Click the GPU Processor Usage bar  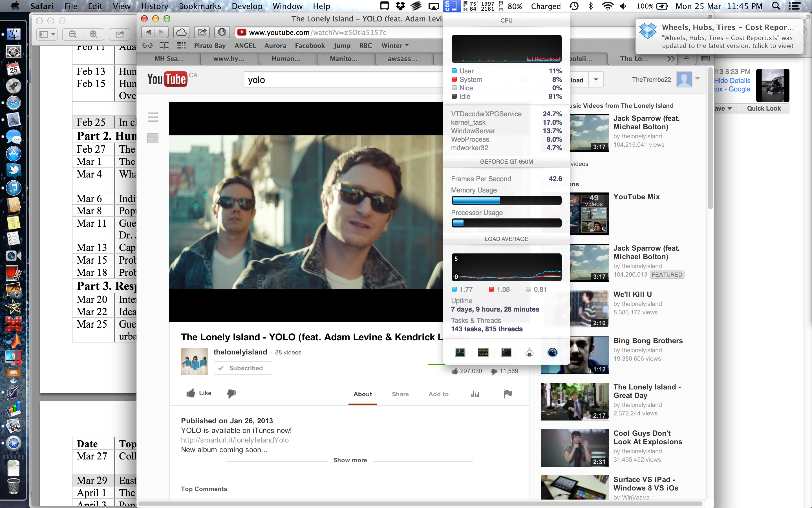506,223
